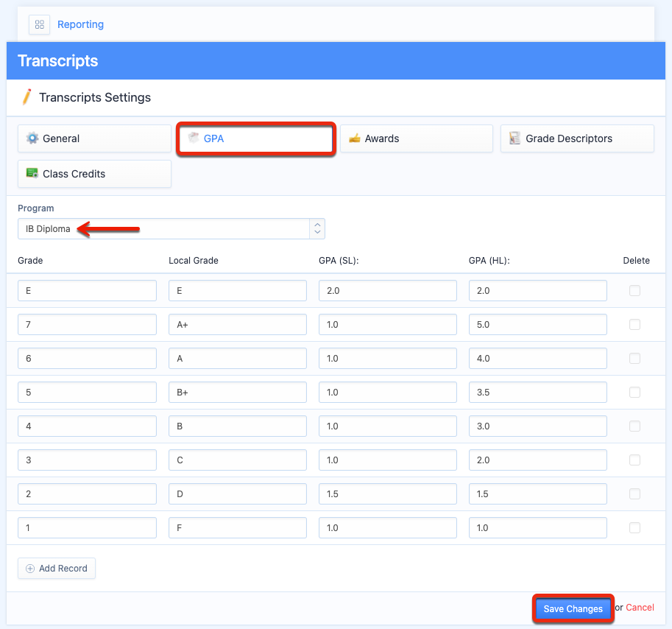
Task: Click the Cancel link
Action: click(640, 608)
